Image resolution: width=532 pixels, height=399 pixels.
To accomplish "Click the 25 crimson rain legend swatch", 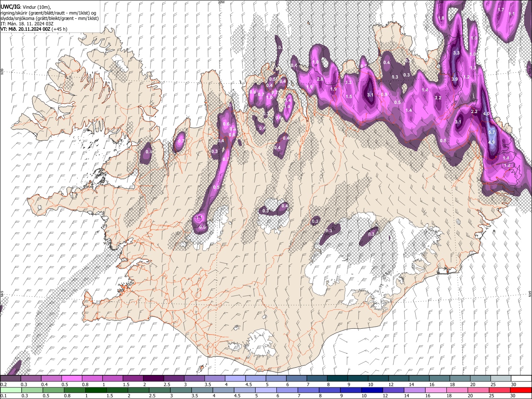I will [x=499, y=390].
